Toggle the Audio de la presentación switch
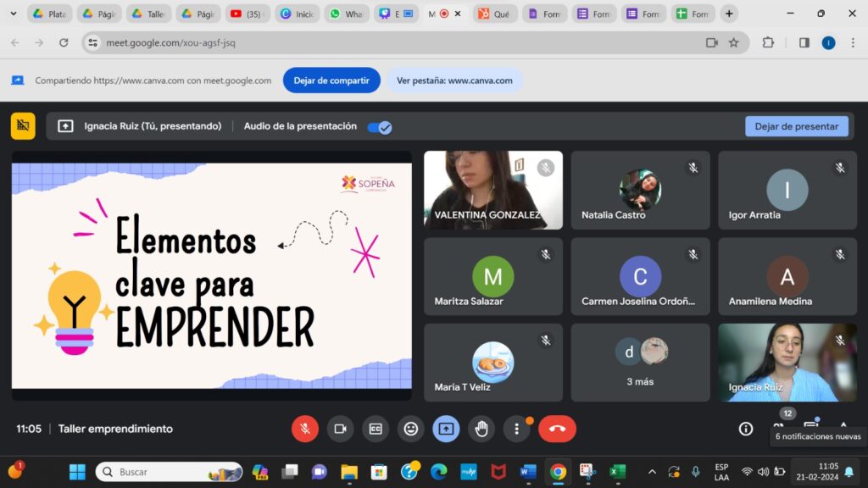Image resolution: width=868 pixels, height=488 pixels. tap(379, 127)
